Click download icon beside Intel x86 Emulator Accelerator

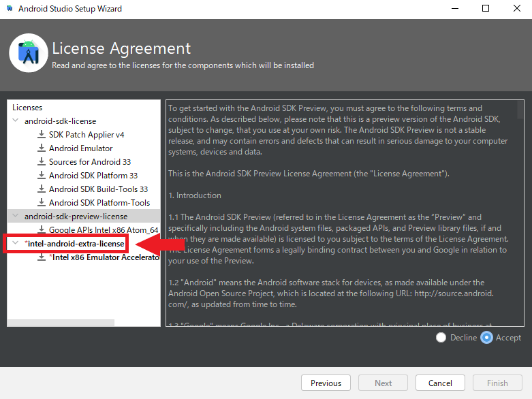click(x=42, y=257)
